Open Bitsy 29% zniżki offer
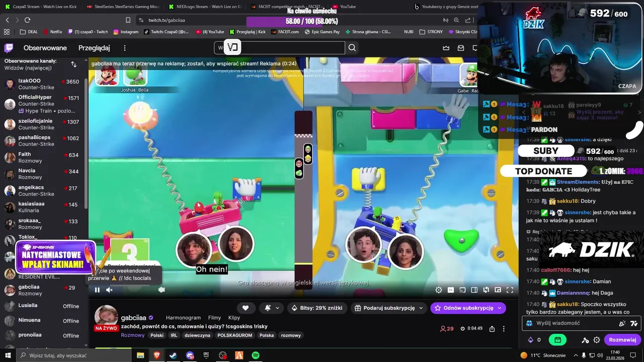 tap(317, 308)
